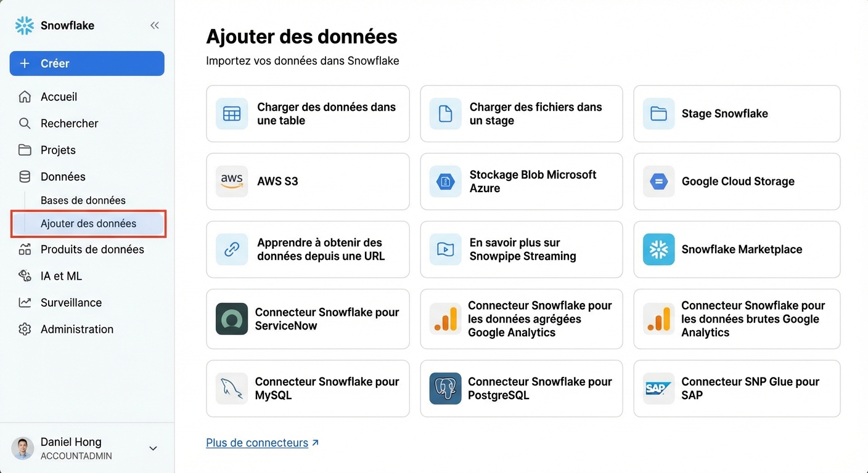Open Charger des fichiers dans un stage
Viewport: 868px width, 473px height.
pos(522,114)
